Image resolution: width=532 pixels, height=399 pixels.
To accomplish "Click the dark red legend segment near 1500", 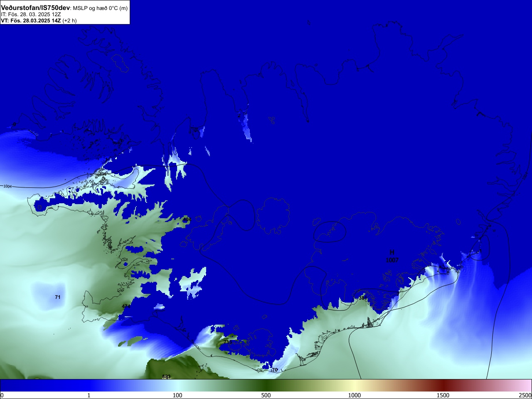I will tap(443, 385).
